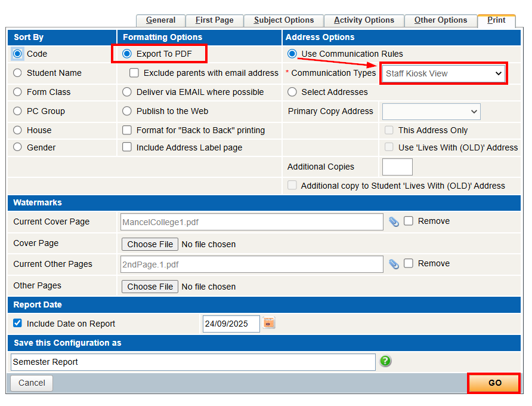The image size is (532, 406).
Task: Open attachment icon for 2ndPage.1.pdf
Action: [394, 264]
